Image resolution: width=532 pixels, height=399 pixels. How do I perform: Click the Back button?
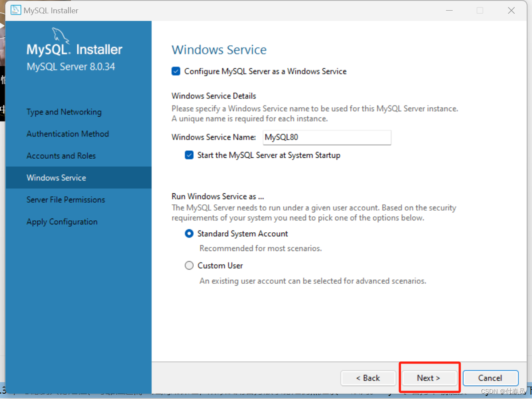(x=368, y=378)
